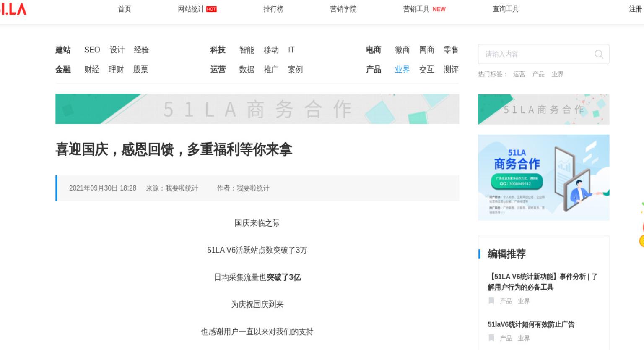Open the 移动 subcategory

[x=271, y=50]
